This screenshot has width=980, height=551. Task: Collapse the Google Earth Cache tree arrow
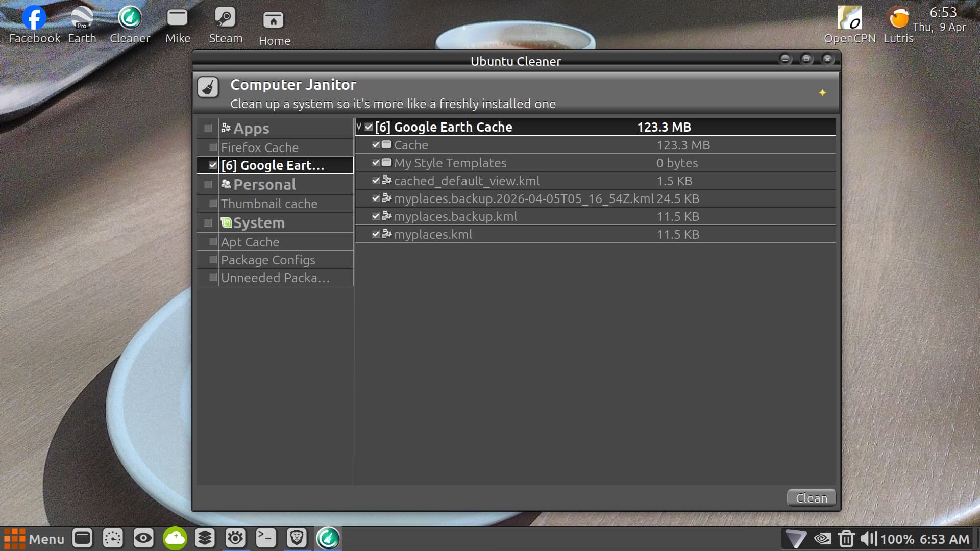click(x=359, y=127)
